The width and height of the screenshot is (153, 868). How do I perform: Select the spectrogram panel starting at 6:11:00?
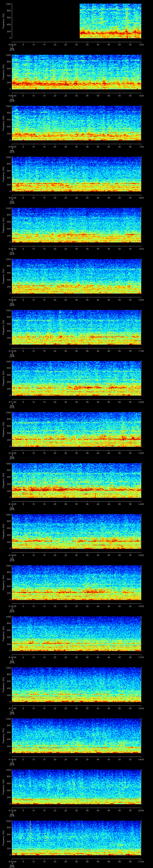[x=77, y=378]
